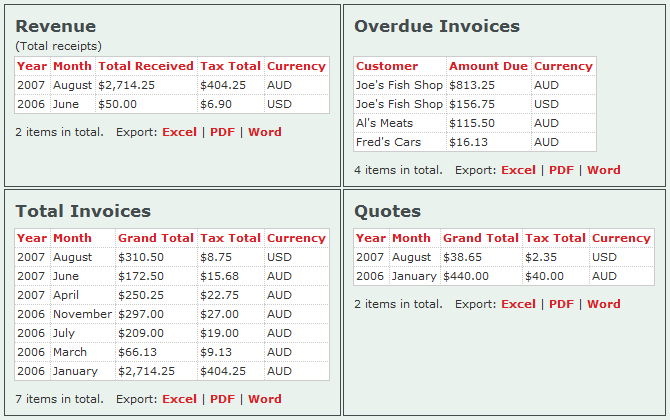Export Overdue Invoices as PDF

tap(561, 170)
